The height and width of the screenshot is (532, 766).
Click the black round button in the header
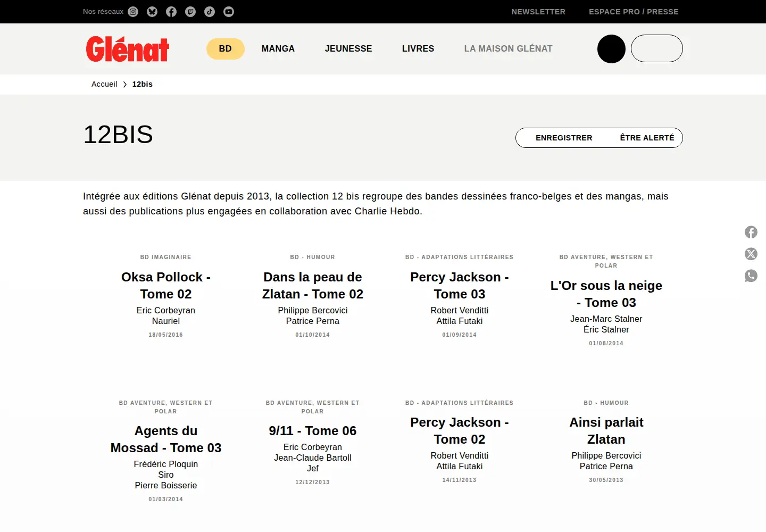pyautogui.click(x=611, y=49)
